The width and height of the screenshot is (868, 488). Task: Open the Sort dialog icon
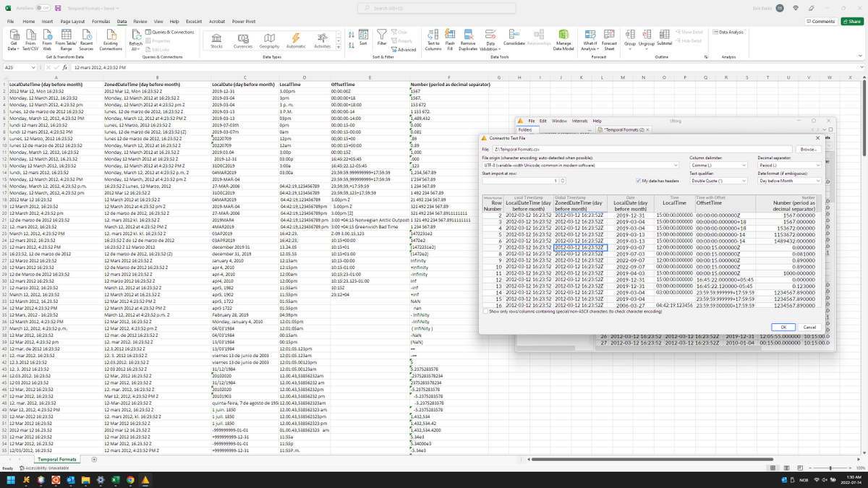(x=364, y=38)
